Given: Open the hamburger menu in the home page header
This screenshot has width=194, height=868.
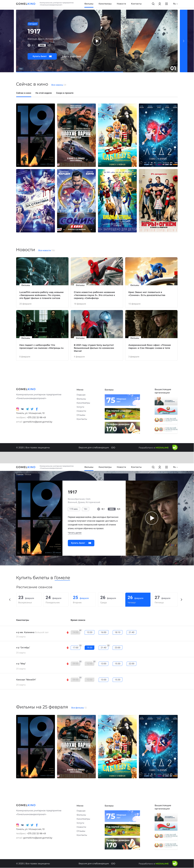Looking at the screenshot, I should (166, 4).
